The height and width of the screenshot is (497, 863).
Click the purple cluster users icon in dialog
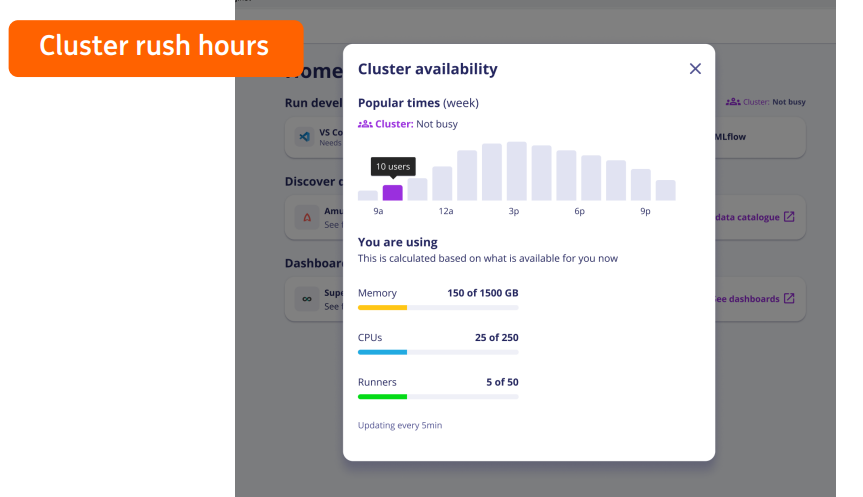tap(365, 124)
